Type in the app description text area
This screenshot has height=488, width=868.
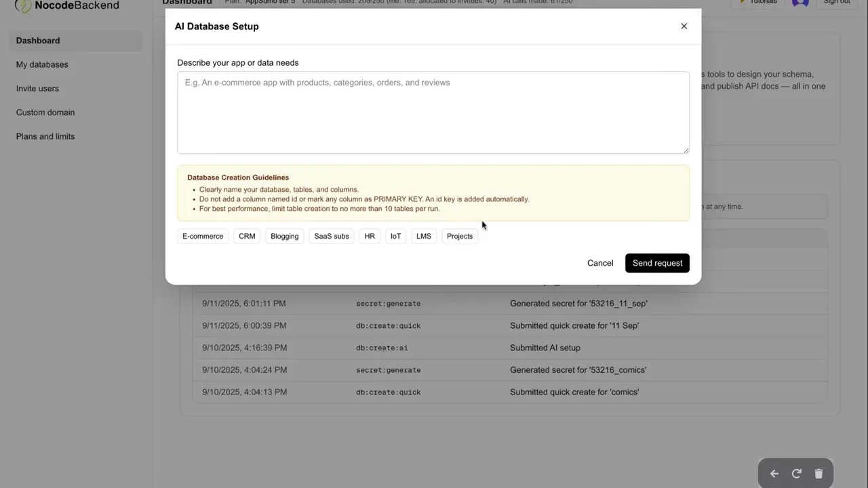pos(433,113)
